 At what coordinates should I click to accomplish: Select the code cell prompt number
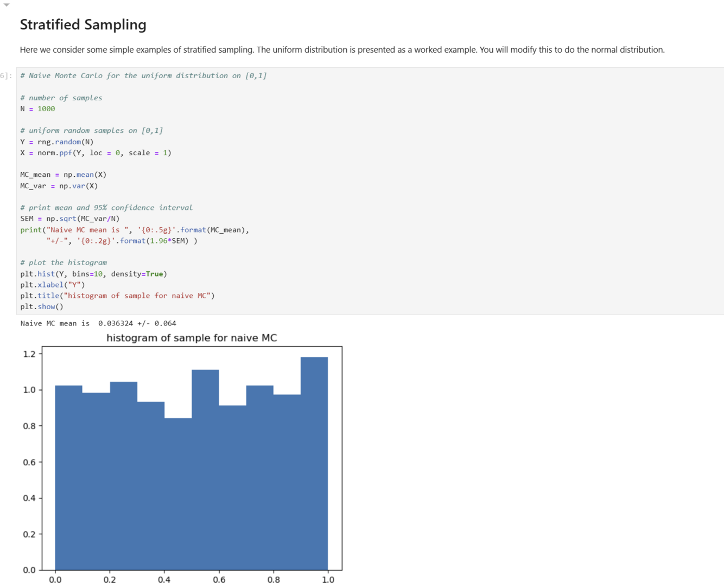[6, 76]
